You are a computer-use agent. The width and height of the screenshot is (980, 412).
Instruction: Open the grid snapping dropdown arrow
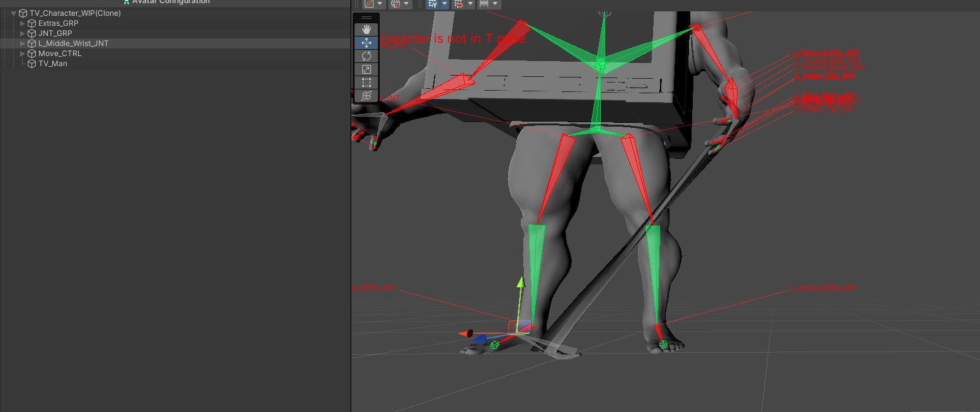point(445,4)
